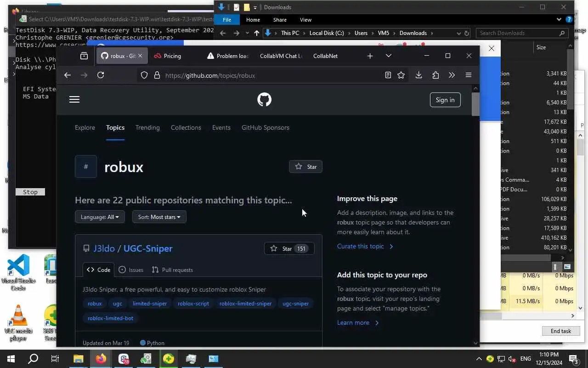
Task: Open File Explorer taskbar icon
Action: [79, 359]
